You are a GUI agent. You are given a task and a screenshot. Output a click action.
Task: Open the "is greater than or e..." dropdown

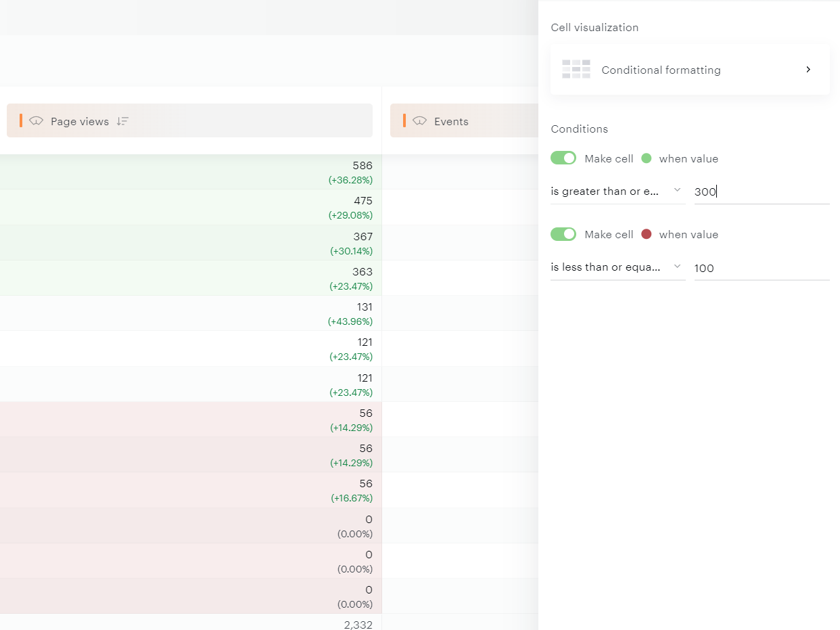[617, 192]
